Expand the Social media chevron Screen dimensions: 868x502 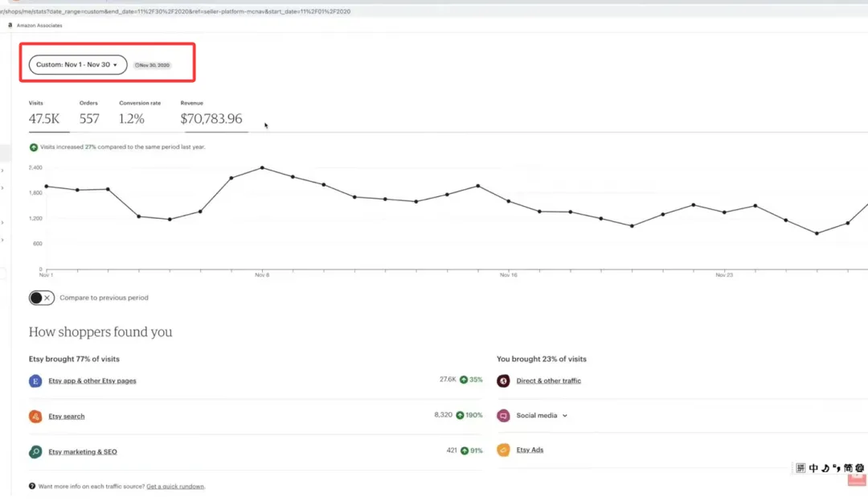tap(565, 416)
